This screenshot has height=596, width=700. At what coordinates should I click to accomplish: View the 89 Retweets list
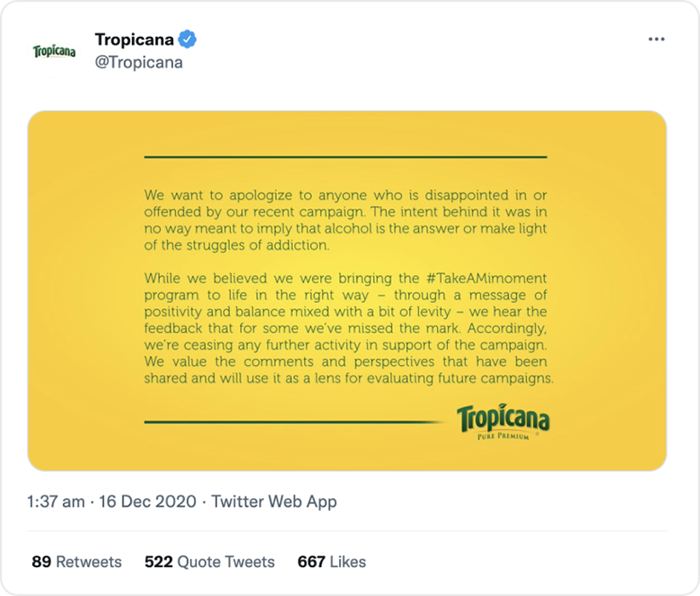pos(77,562)
